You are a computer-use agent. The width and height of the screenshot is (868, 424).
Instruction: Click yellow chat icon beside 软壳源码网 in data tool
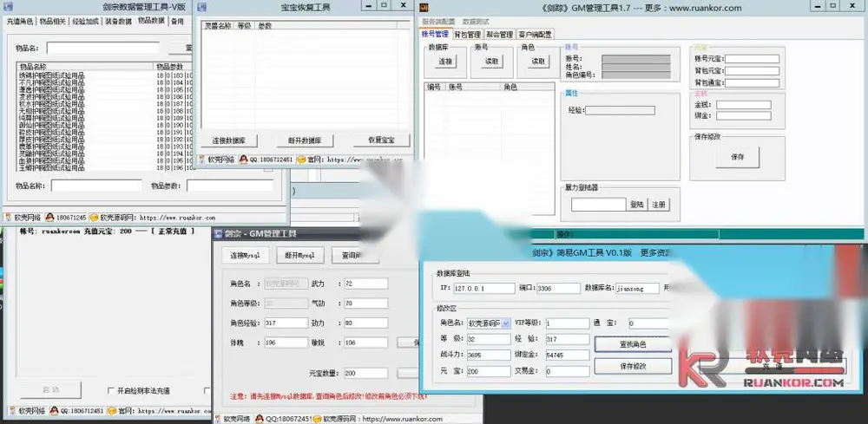pyautogui.click(x=94, y=218)
